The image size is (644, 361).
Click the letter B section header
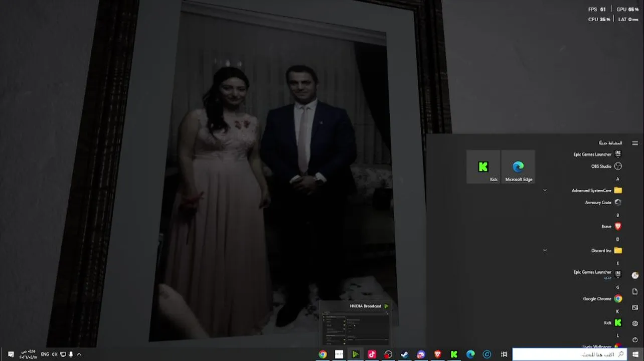point(618,215)
